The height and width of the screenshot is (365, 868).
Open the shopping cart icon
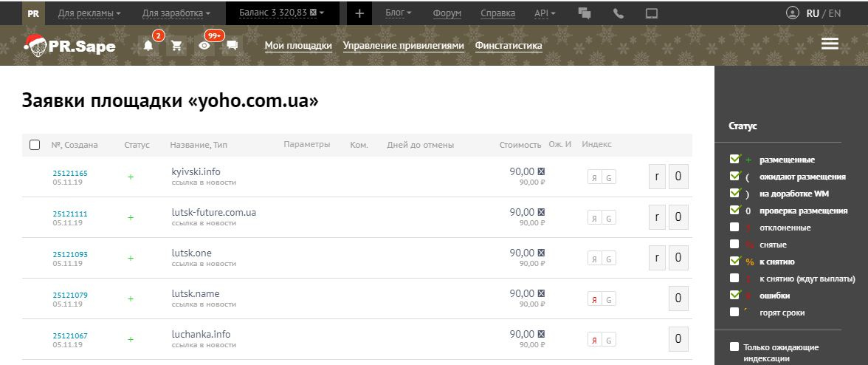tap(176, 46)
